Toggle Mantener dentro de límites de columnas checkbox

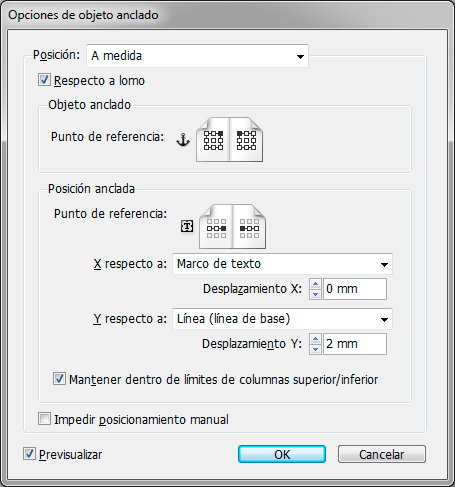point(59,379)
